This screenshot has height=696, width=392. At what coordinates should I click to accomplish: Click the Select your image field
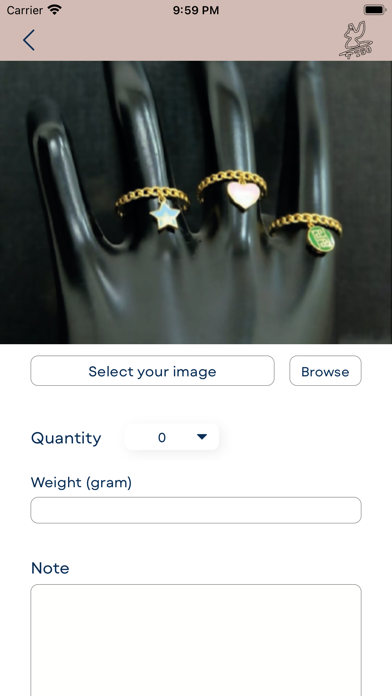pyautogui.click(x=152, y=371)
